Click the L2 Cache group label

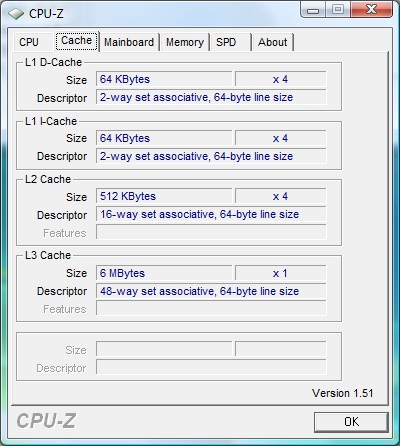point(48,179)
